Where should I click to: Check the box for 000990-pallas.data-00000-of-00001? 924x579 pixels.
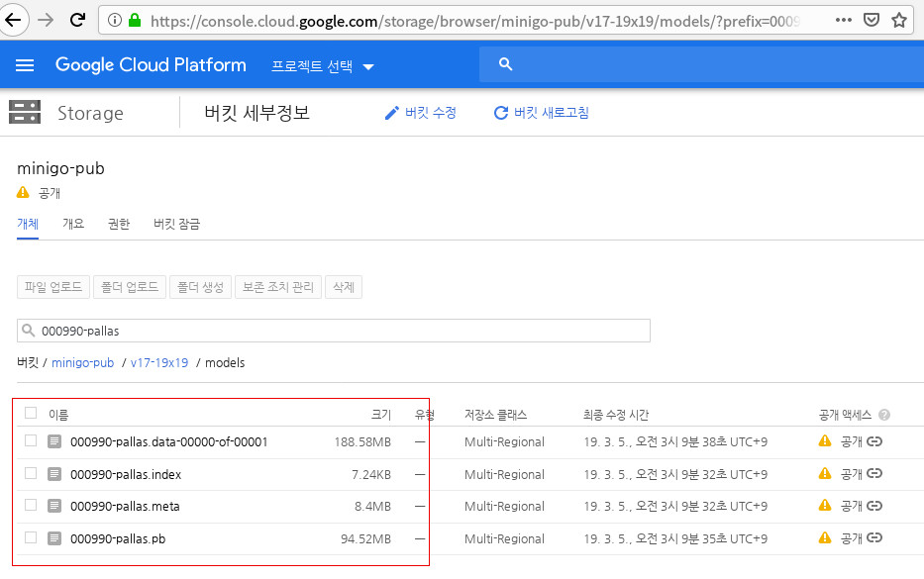pos(31,440)
